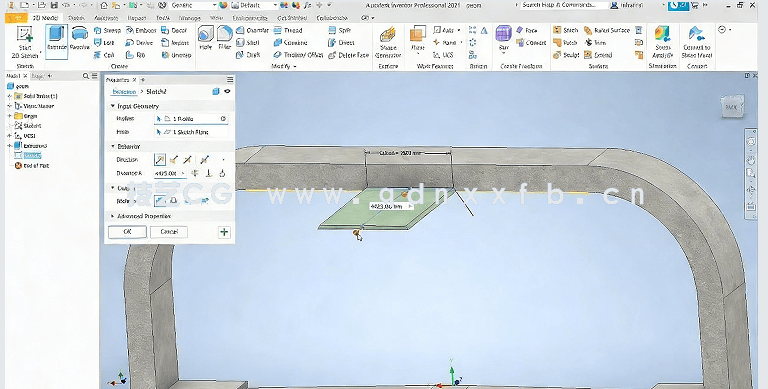Viewport: 768px width, 389px height.
Task: Choose the Sculpt tool
Action: [x=566, y=55]
